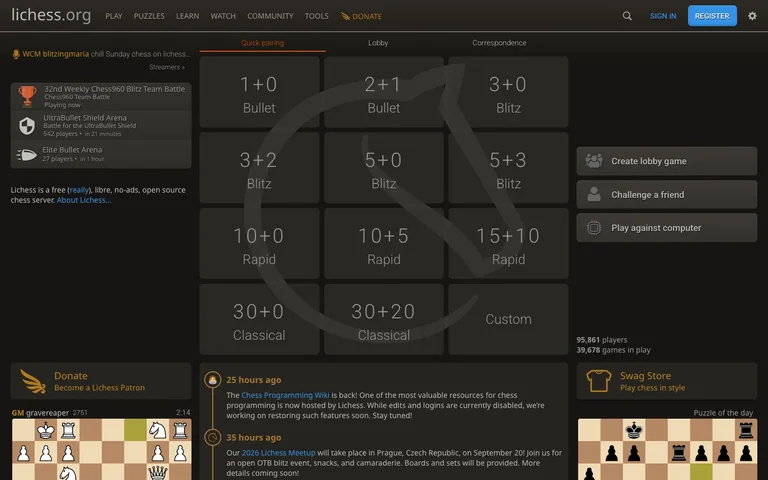This screenshot has width=768, height=480.
Task: Start a 10+0 Rapid game
Action: pyautogui.click(x=259, y=243)
